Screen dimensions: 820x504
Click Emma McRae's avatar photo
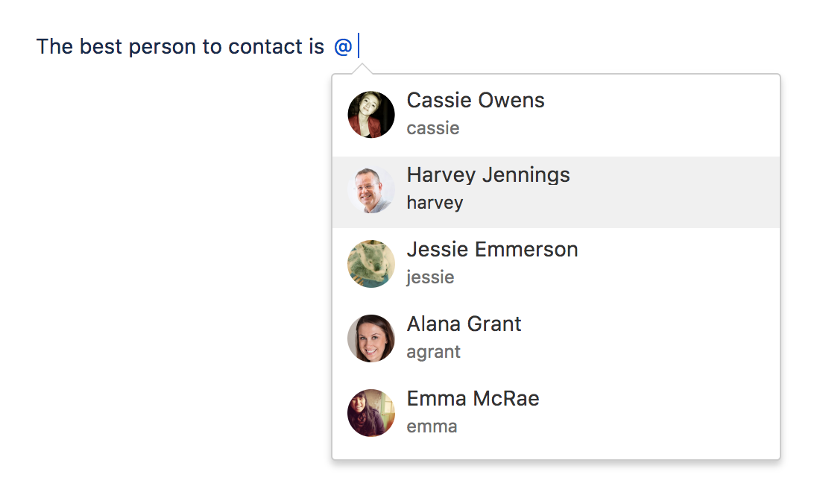(371, 413)
